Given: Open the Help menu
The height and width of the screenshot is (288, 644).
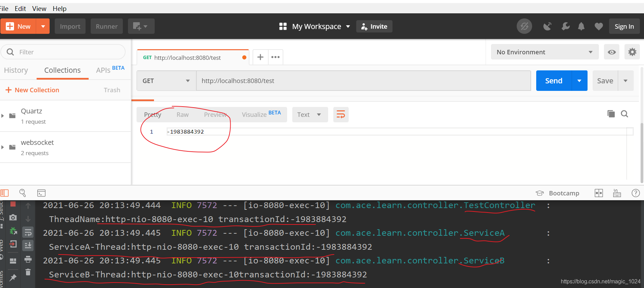Looking at the screenshot, I should click(x=60, y=9).
